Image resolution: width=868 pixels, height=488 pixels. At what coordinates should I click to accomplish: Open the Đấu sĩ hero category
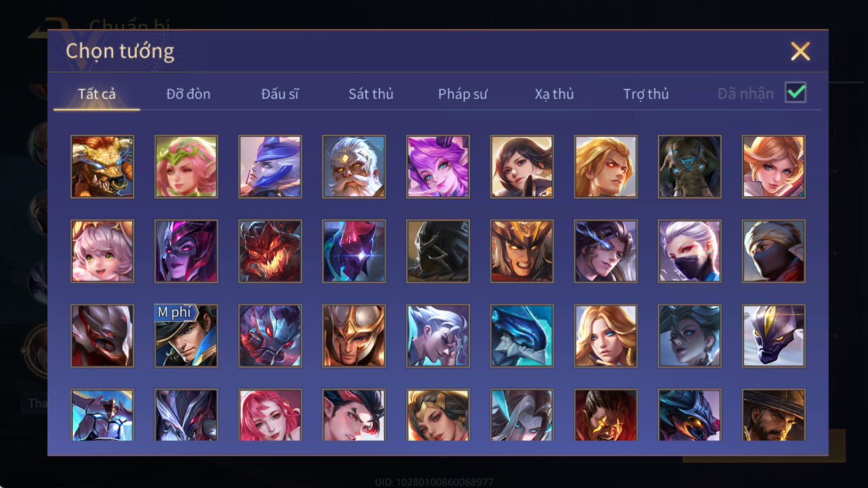280,94
